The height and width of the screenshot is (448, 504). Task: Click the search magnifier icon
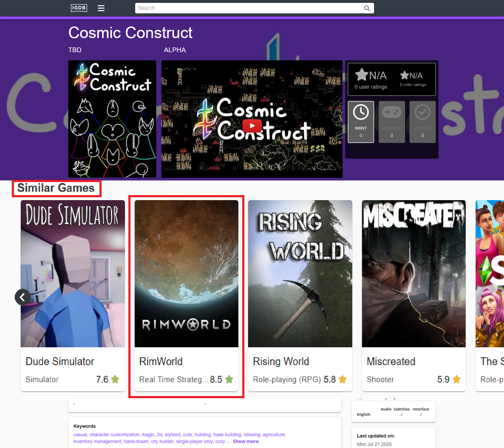coord(367,8)
